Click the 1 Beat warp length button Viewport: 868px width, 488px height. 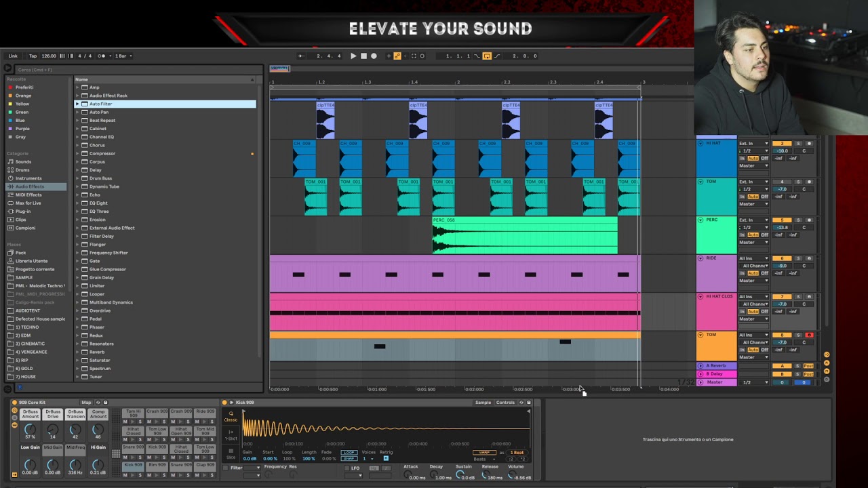coord(517,452)
